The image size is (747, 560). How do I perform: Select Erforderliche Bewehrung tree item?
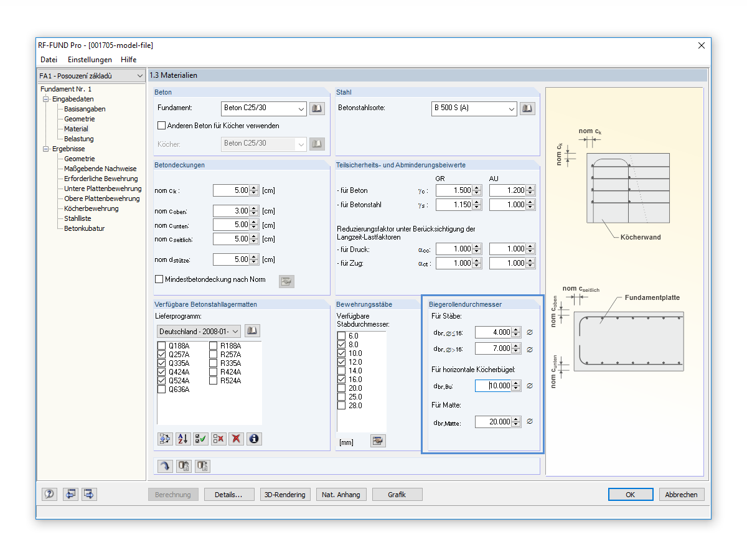point(101,179)
